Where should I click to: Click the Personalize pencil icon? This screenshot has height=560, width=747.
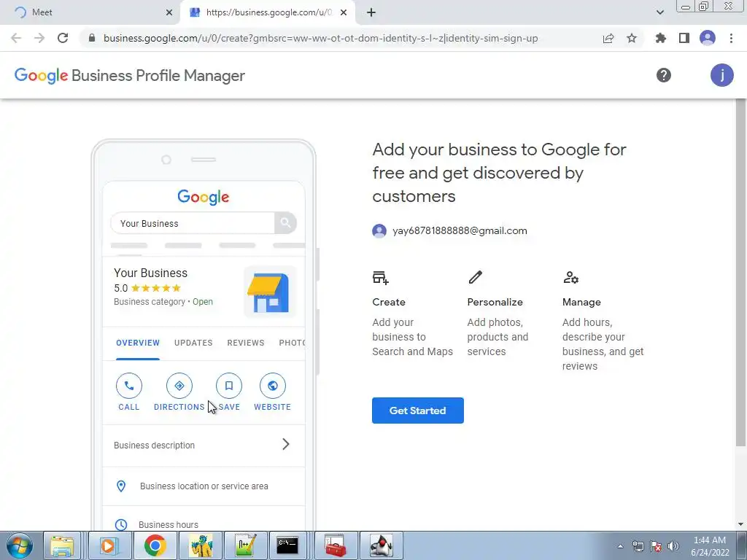[475, 277]
